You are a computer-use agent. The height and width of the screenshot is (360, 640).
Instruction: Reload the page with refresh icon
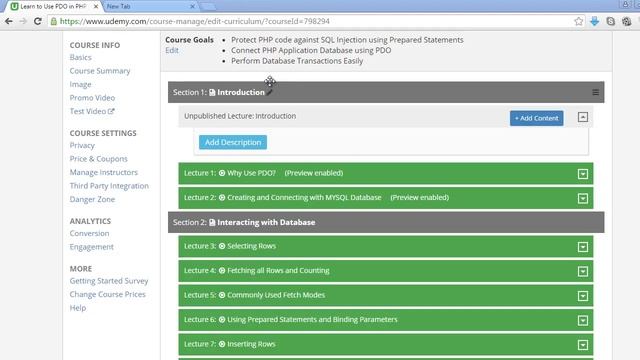coord(38,21)
